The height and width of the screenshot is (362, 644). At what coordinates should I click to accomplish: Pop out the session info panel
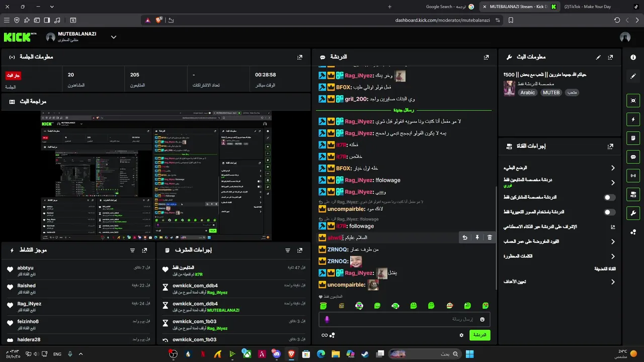click(x=300, y=57)
